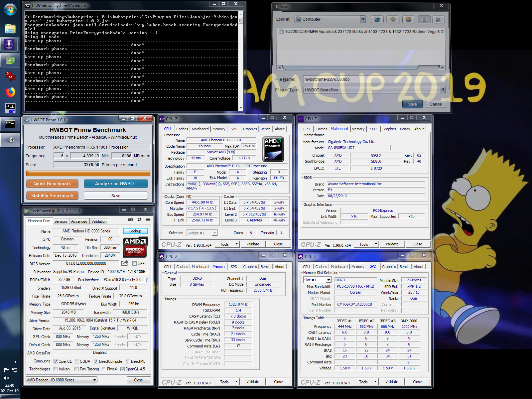Toggle Ray Tracing checkbox
The width and height of the screenshot is (532, 399).
[77, 369]
